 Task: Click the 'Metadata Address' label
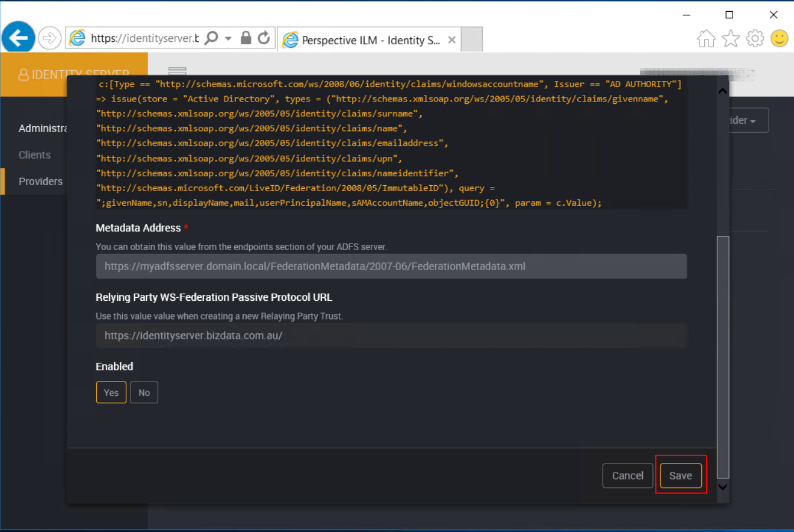138,228
